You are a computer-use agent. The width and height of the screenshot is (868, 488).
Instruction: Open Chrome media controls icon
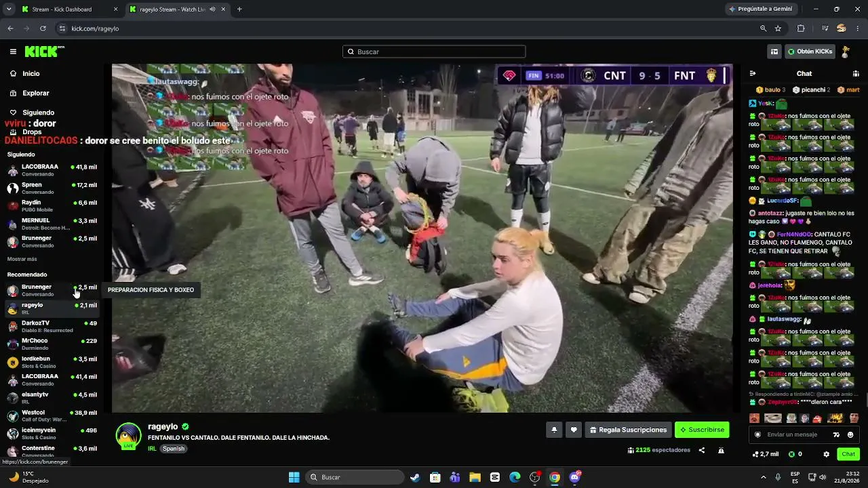[825, 28]
